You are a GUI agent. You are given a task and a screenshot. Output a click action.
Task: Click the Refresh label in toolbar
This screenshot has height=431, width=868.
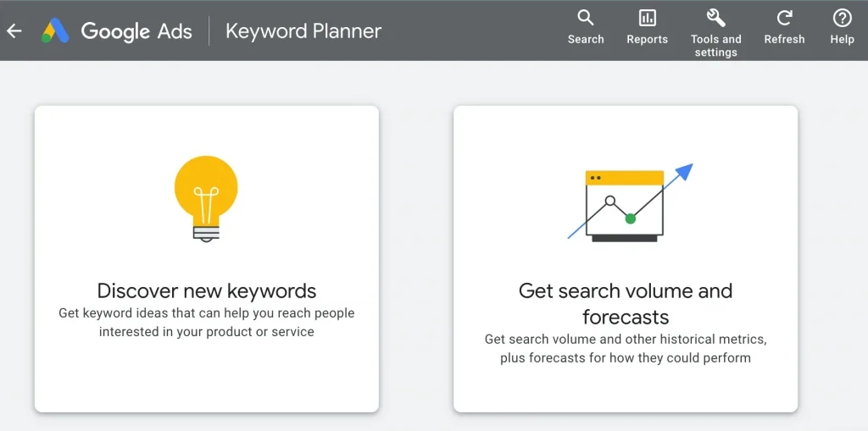pyautogui.click(x=784, y=39)
